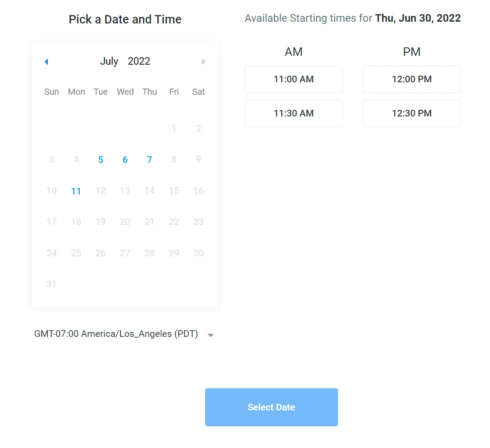Click disabled date July 20

[x=125, y=222]
